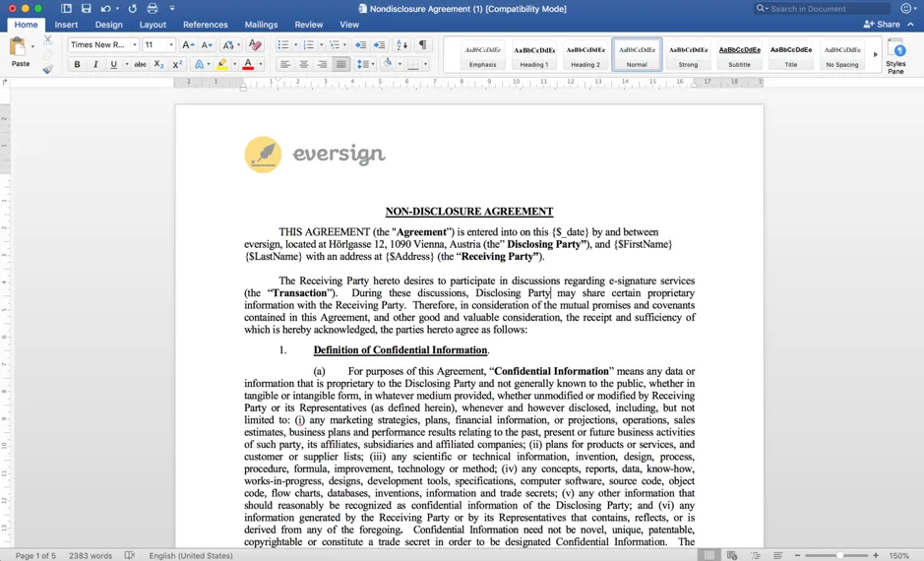Open the Styles Pane
This screenshot has height=561, width=924.
tap(895, 56)
